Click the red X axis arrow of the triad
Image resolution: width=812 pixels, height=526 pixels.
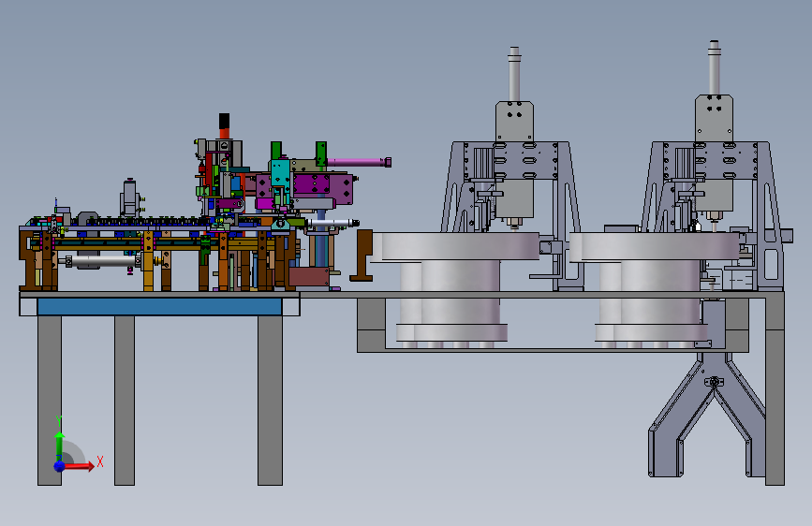point(79,466)
